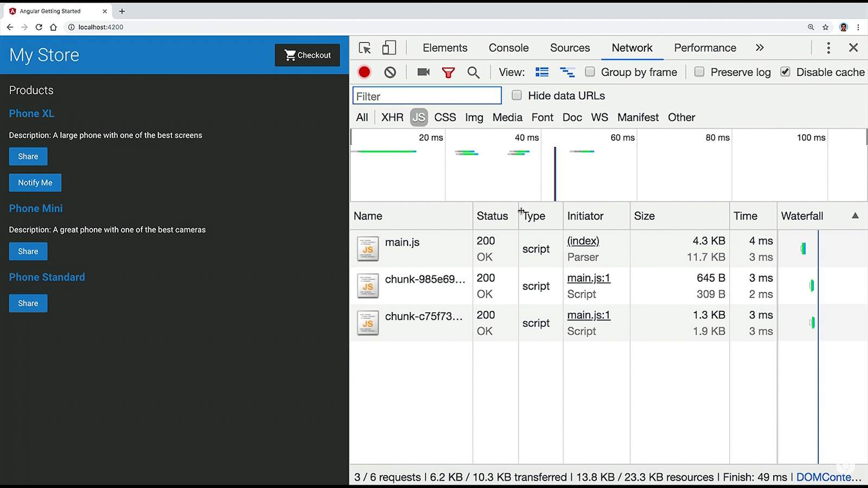
Task: Open the Console tab
Action: click(x=508, y=48)
